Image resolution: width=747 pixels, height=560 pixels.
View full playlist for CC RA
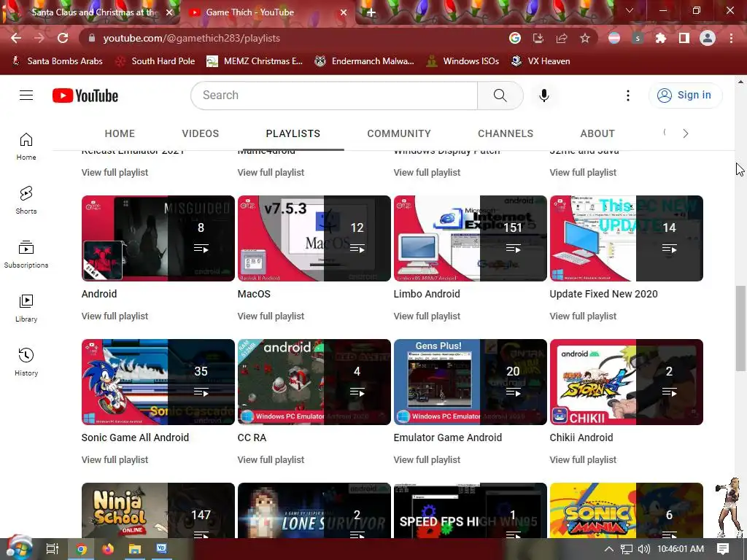click(x=271, y=460)
